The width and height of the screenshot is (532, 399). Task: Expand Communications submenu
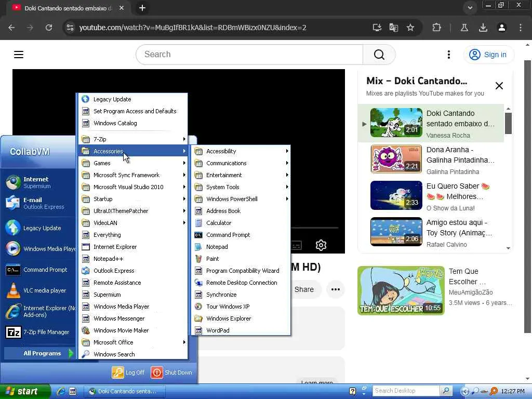(x=241, y=163)
